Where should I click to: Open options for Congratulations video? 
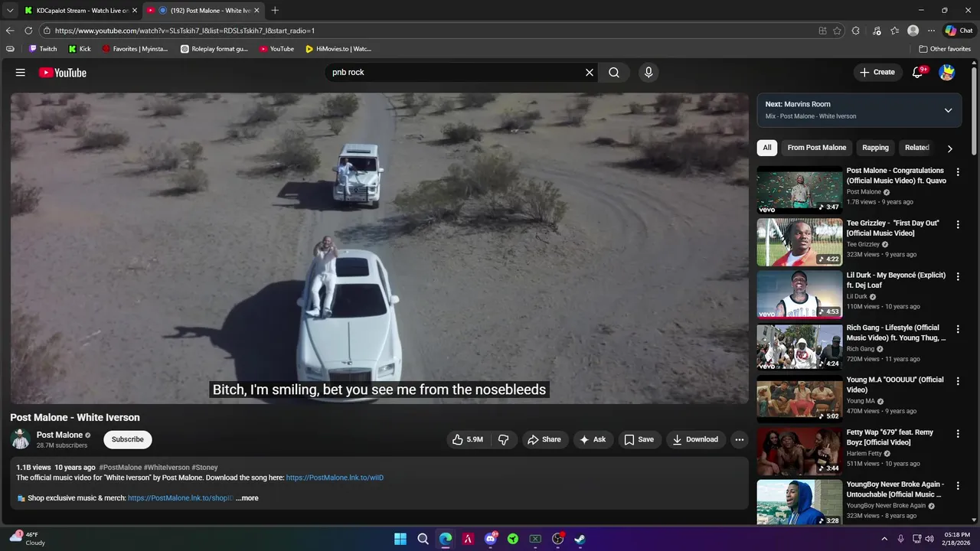957,172
